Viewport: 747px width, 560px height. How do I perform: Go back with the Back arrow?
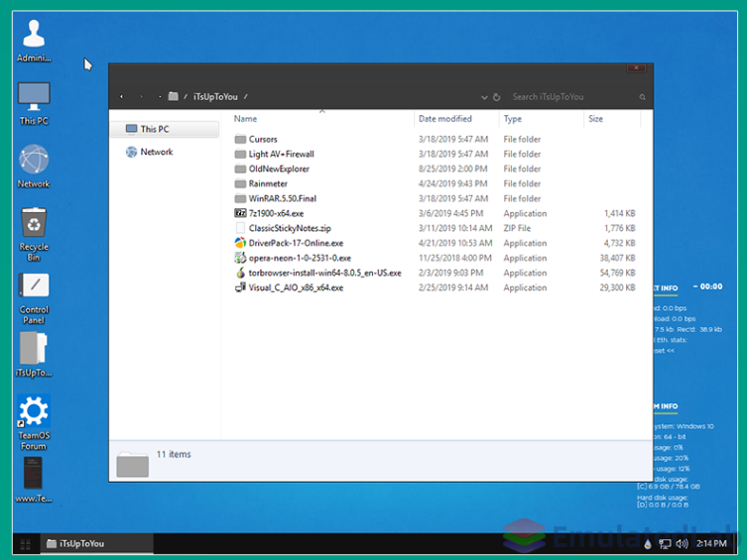(122, 96)
